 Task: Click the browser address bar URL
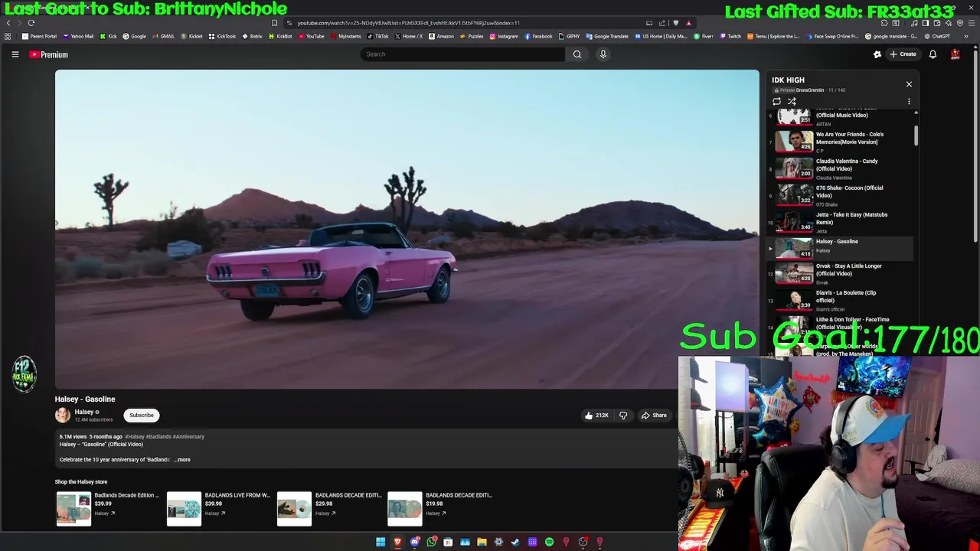click(x=409, y=23)
